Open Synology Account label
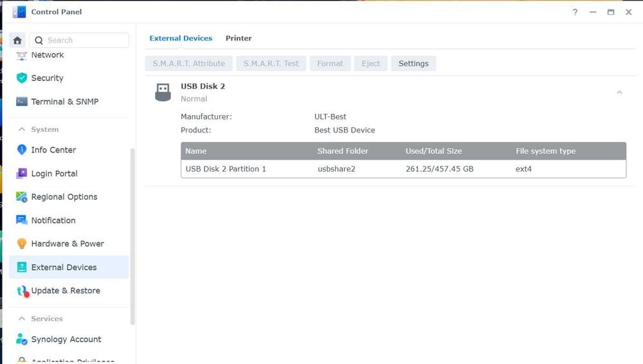This screenshot has height=364, width=643. [66, 340]
